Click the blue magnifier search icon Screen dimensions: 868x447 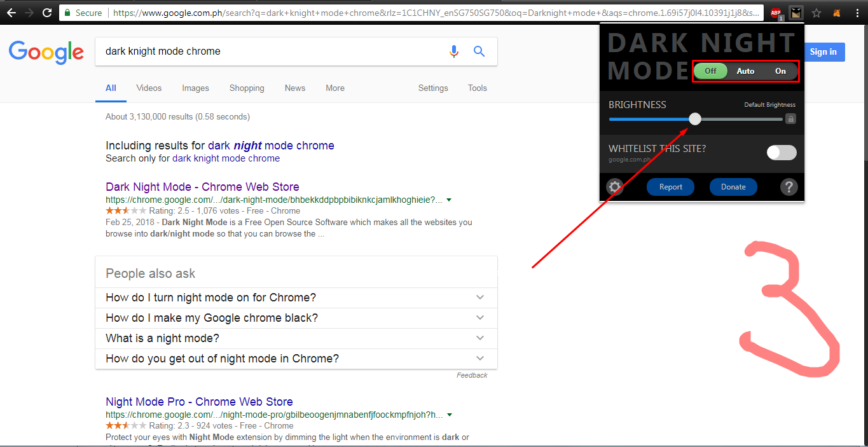pyautogui.click(x=479, y=52)
